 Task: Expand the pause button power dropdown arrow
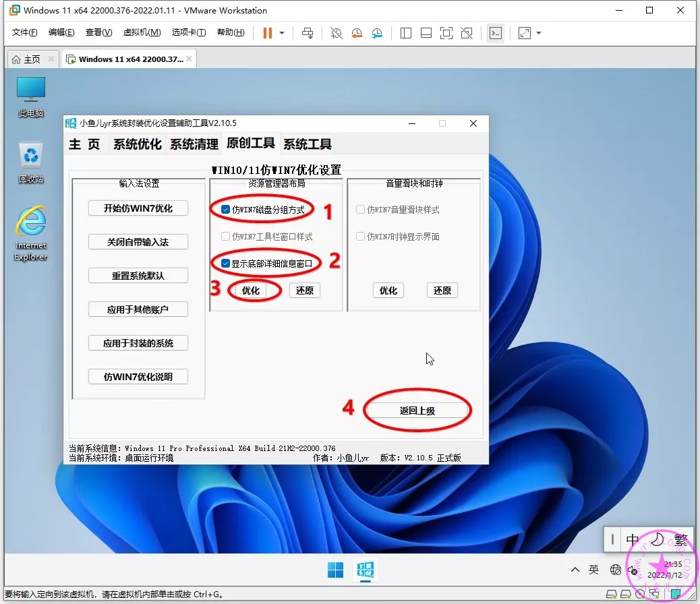tap(282, 33)
